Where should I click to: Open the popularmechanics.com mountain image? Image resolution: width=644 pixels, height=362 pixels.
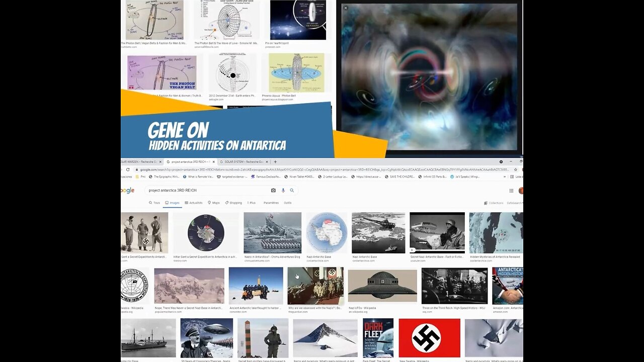(189, 286)
